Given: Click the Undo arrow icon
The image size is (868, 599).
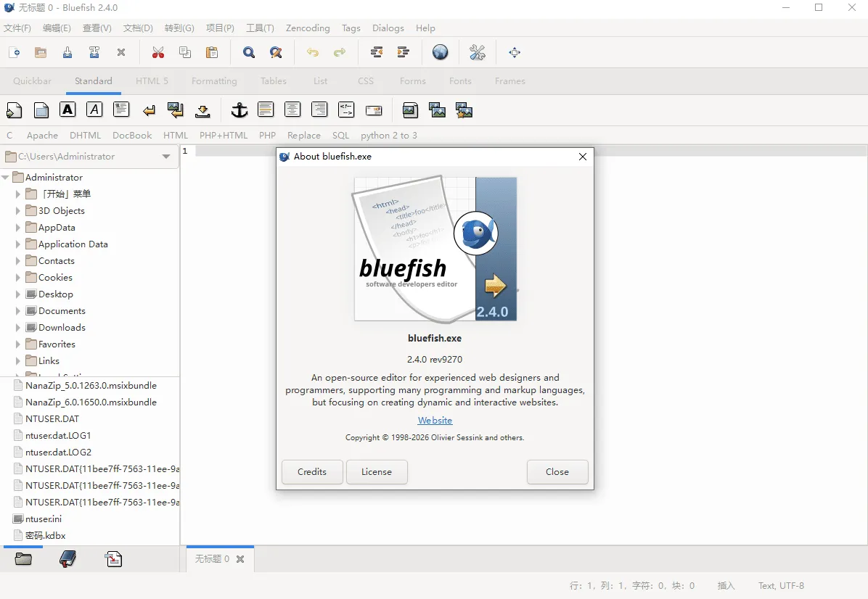Looking at the screenshot, I should [312, 52].
